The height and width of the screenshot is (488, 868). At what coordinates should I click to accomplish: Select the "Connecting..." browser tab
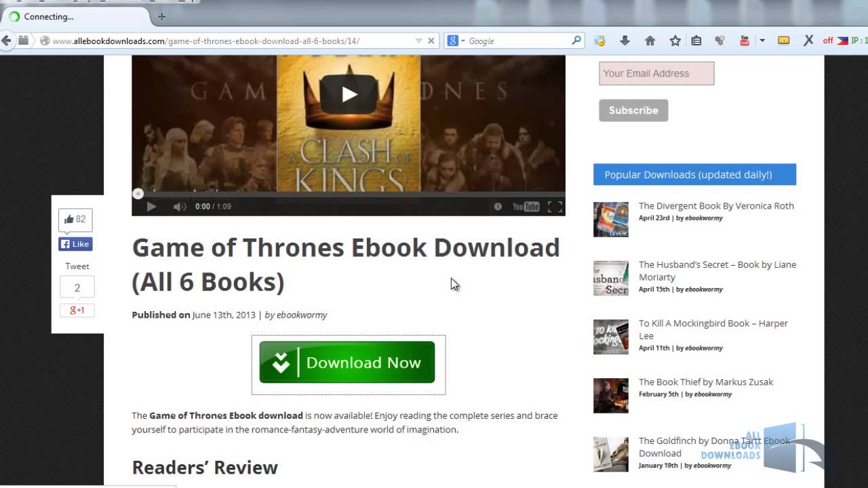click(x=75, y=16)
